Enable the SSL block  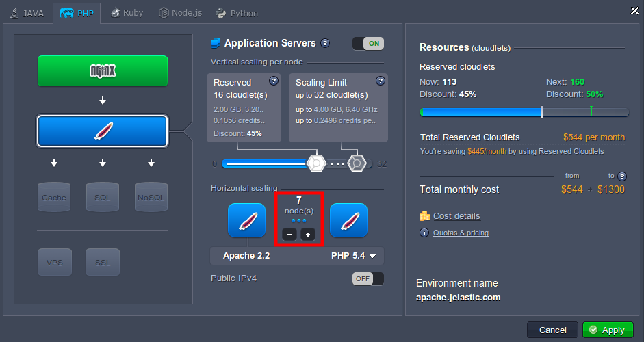(x=103, y=262)
